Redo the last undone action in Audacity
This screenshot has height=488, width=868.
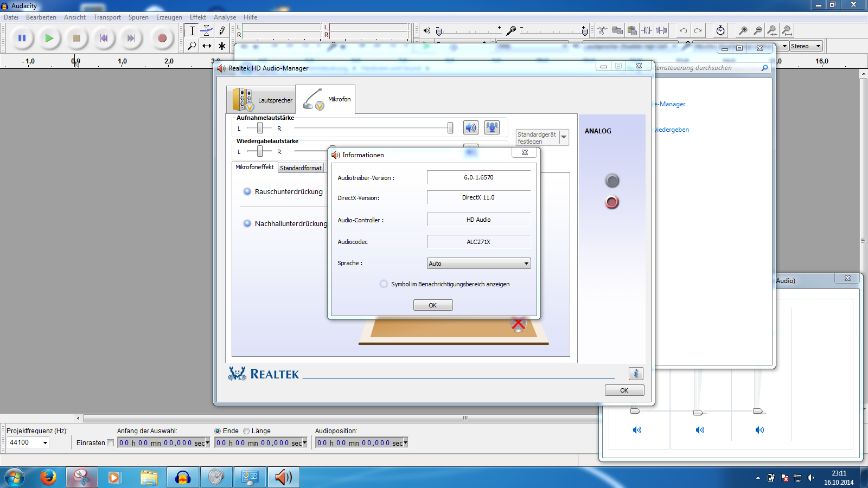point(698,30)
